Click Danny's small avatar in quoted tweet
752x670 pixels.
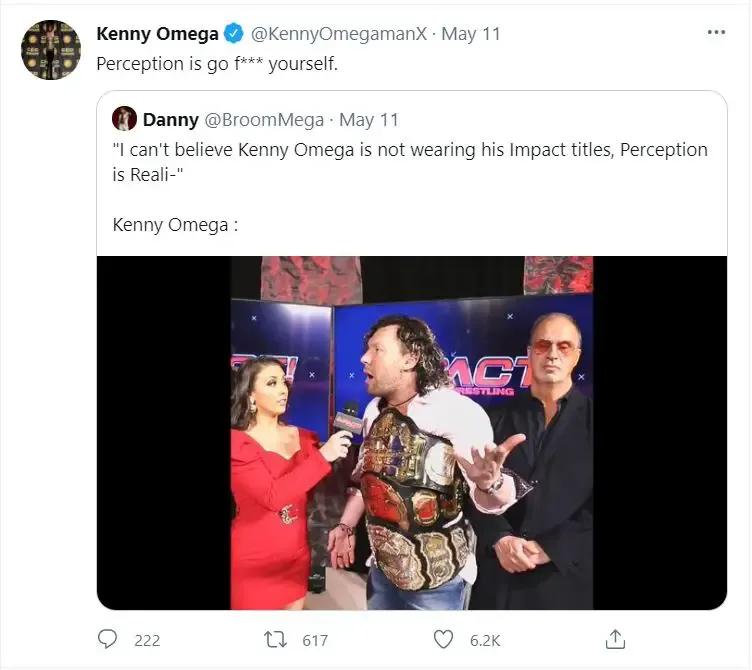pos(124,119)
